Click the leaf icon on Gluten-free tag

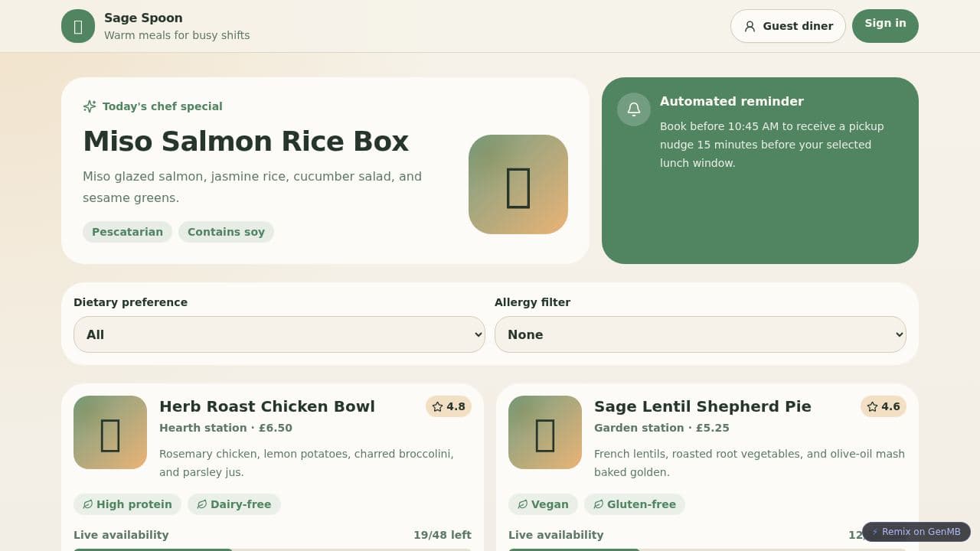pos(599,504)
